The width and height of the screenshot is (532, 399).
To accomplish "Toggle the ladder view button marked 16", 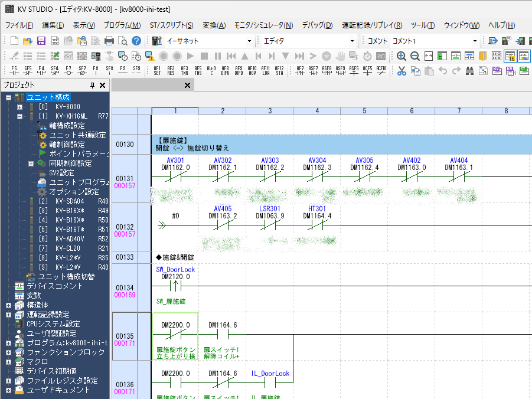I will click(510, 56).
